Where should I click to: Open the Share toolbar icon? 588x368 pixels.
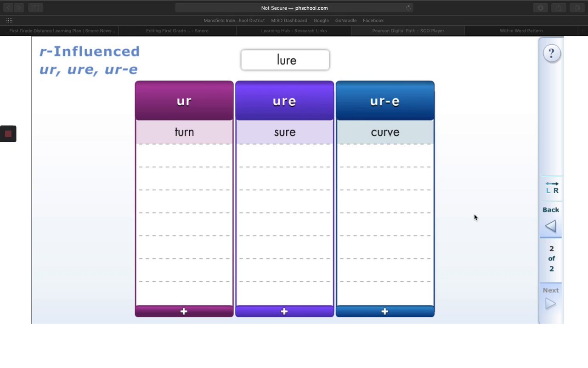[559, 8]
